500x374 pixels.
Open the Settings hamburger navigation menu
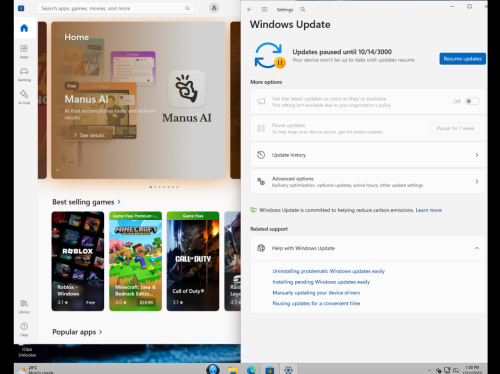264,10
